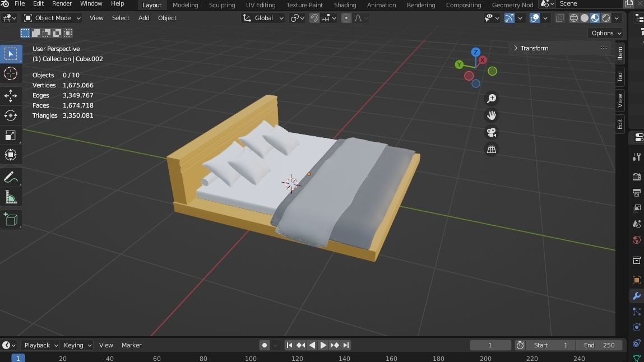Open the Marker timeline menu
Viewport: 644px width, 362px height.
point(131,345)
